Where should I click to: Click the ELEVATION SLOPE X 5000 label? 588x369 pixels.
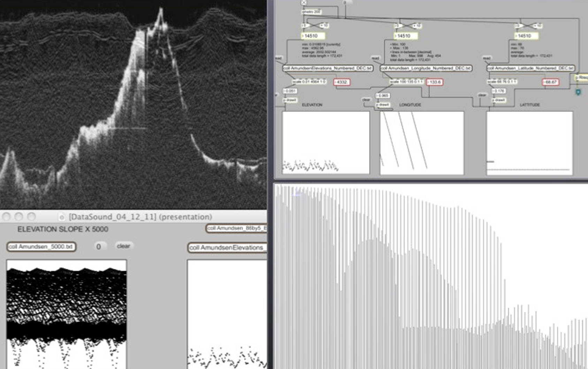click(63, 229)
